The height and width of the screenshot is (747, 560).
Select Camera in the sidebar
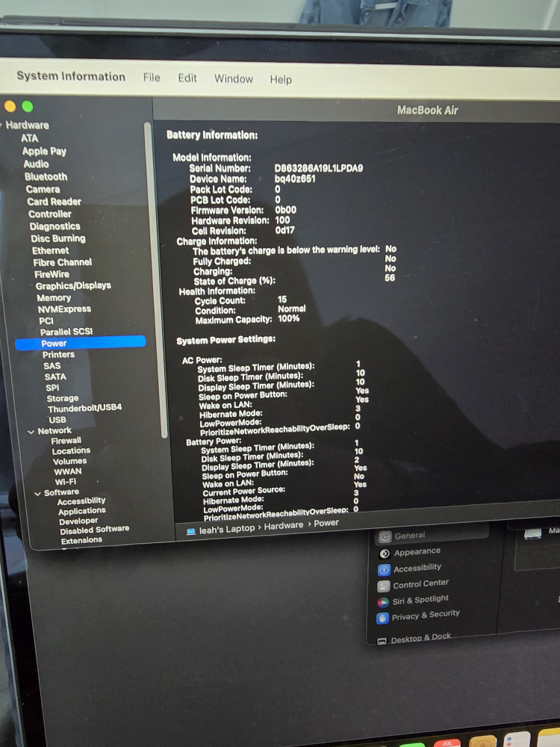43,189
